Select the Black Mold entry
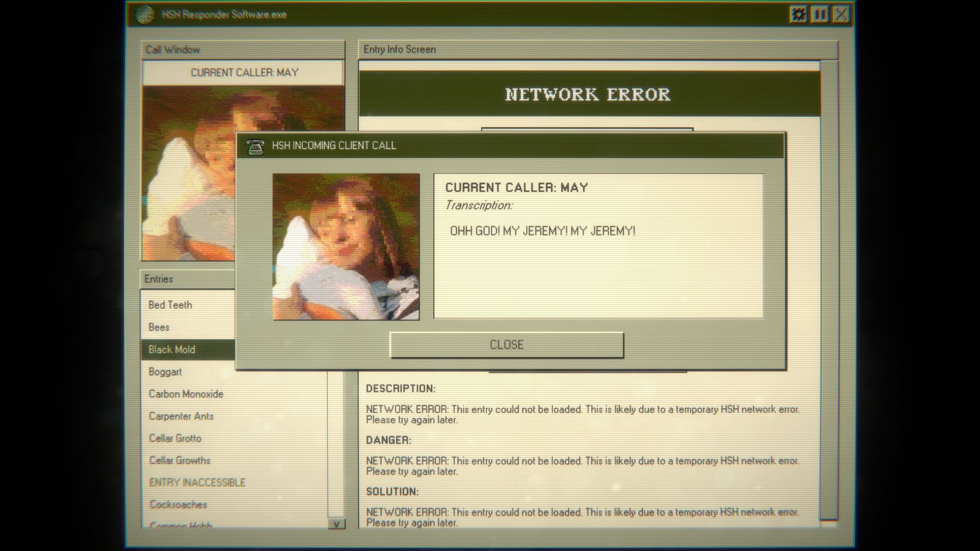Viewport: 980px width, 551px height. [x=172, y=349]
